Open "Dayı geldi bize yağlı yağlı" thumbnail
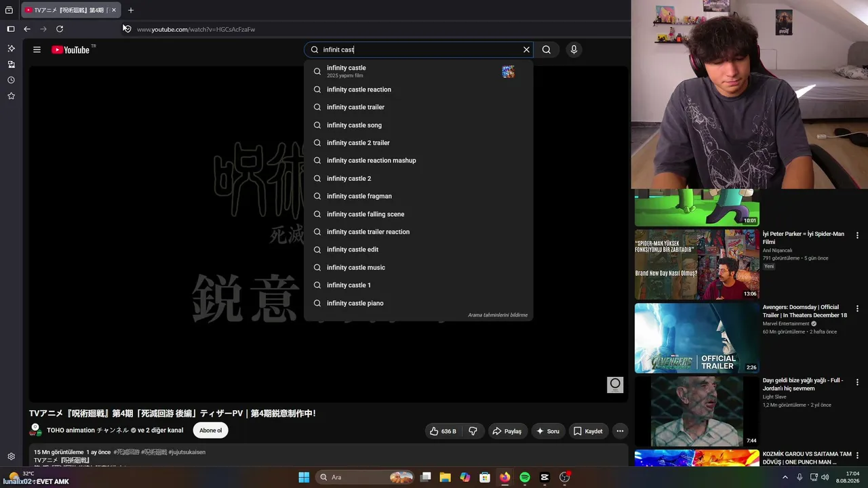The width and height of the screenshot is (868, 488). pyautogui.click(x=697, y=411)
